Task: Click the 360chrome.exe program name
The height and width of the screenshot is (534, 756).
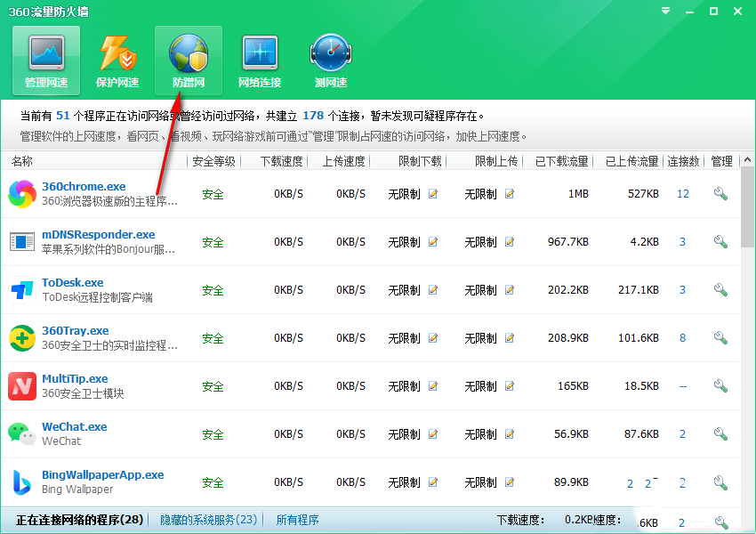Action: coord(84,186)
